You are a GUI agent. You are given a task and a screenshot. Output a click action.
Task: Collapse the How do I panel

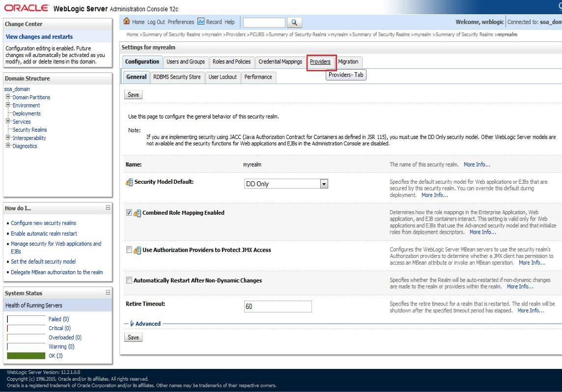[108, 208]
